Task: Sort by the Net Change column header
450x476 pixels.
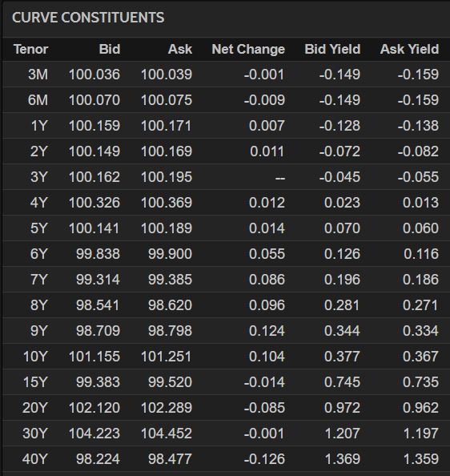Action: click(248, 49)
